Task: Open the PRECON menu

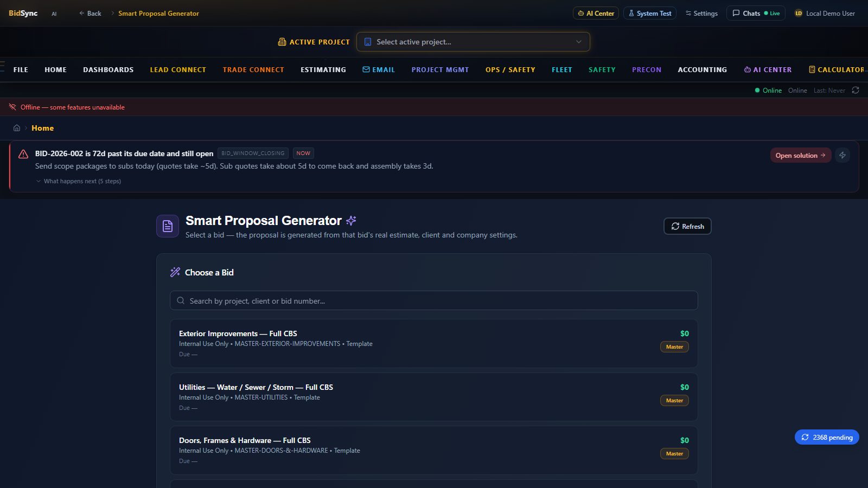Action: coord(647,69)
